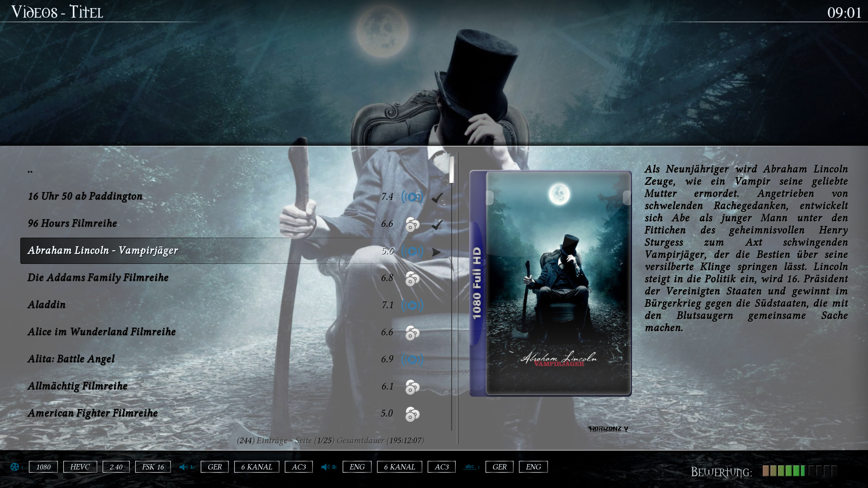The image size is (868, 488).
Task: Click the GER audio language tag
Action: click(215, 467)
